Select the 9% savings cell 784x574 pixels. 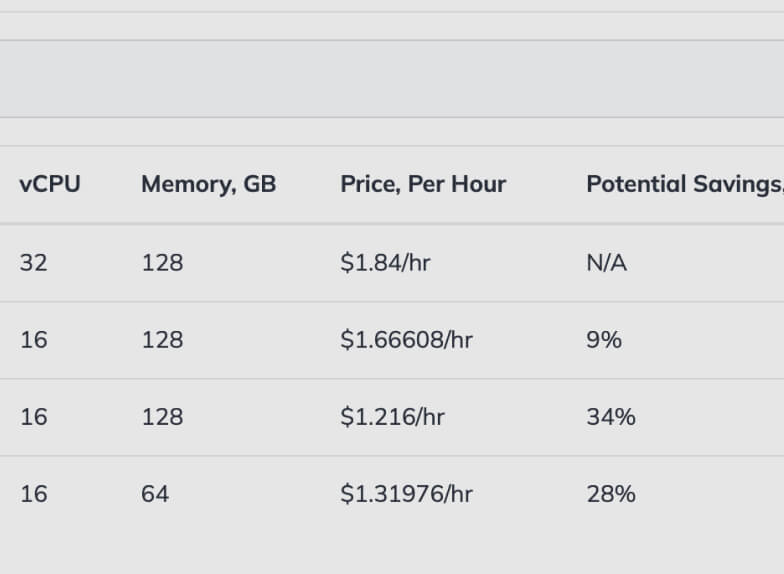604,340
